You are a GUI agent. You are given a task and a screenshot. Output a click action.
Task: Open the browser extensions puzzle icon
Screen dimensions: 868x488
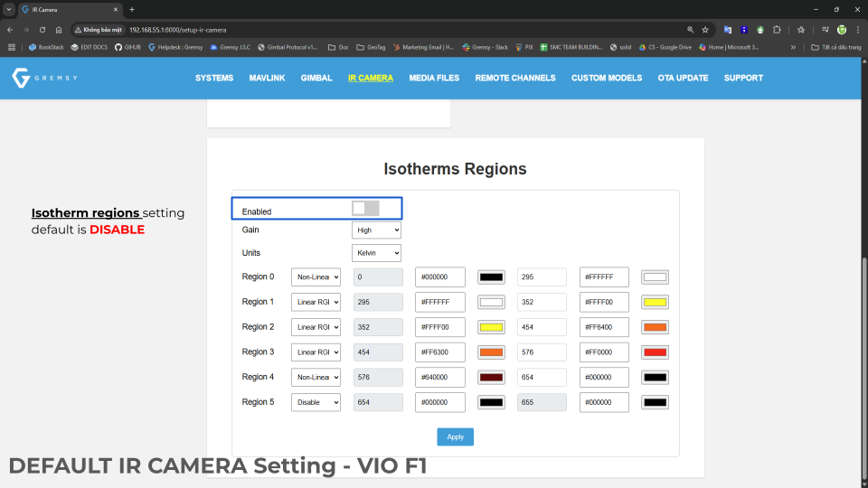pos(776,29)
